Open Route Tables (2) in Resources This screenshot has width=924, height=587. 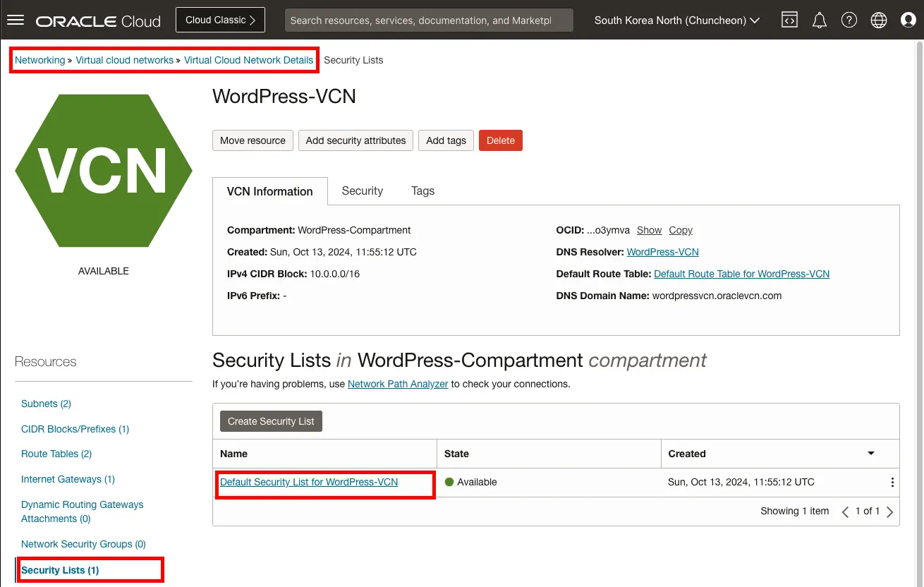pyautogui.click(x=56, y=454)
